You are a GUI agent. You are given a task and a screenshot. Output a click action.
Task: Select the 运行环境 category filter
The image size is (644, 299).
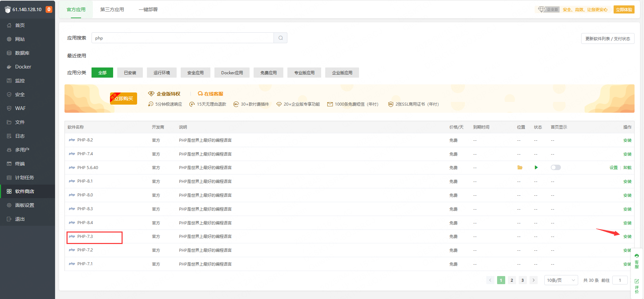pyautogui.click(x=162, y=73)
